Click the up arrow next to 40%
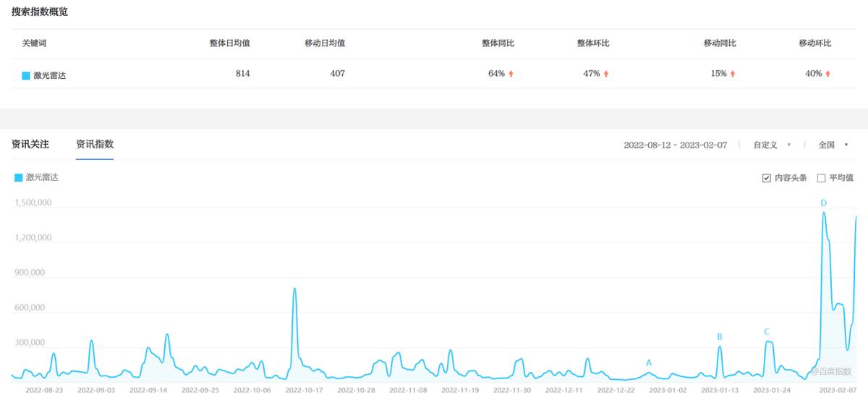868x398 pixels. coord(828,74)
